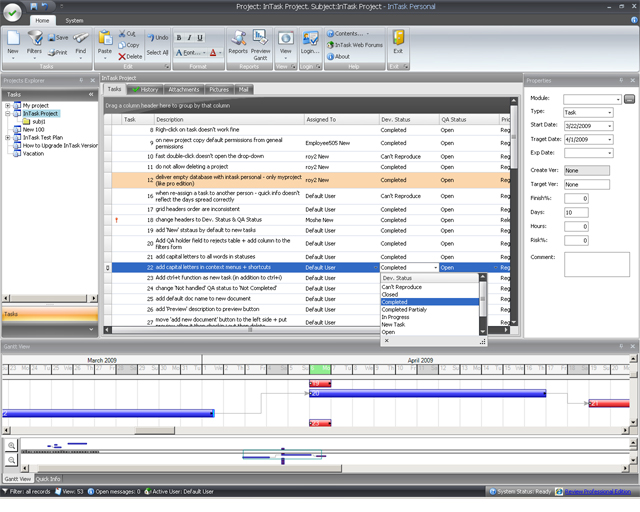The width and height of the screenshot is (640, 512).
Task: Open the Pictures tab
Action: point(219,89)
